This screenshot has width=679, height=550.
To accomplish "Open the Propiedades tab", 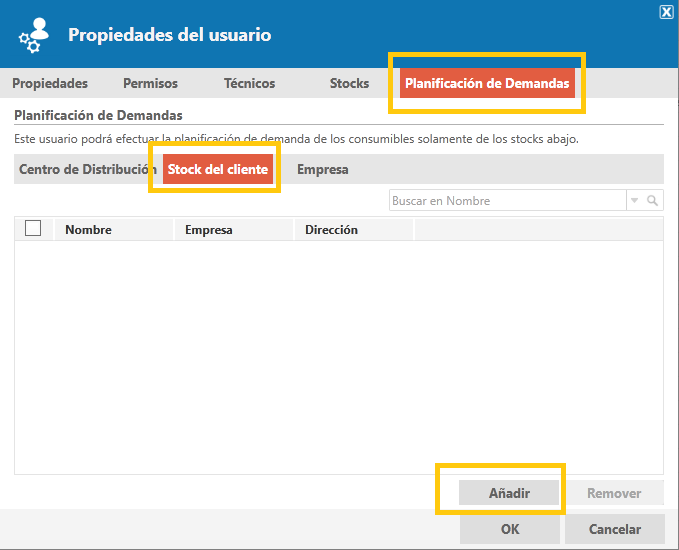I will point(50,83).
